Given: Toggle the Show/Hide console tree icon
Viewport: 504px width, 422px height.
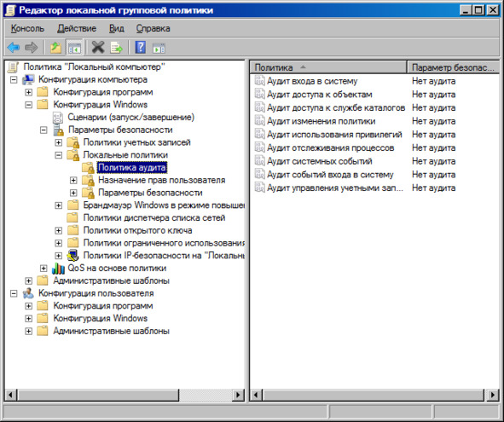Looking at the screenshot, I should tap(74, 48).
